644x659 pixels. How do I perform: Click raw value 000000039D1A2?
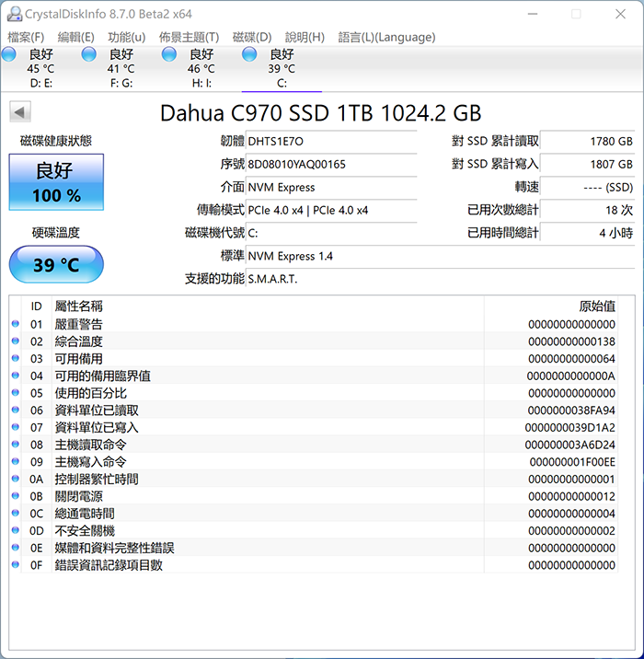tap(570, 427)
